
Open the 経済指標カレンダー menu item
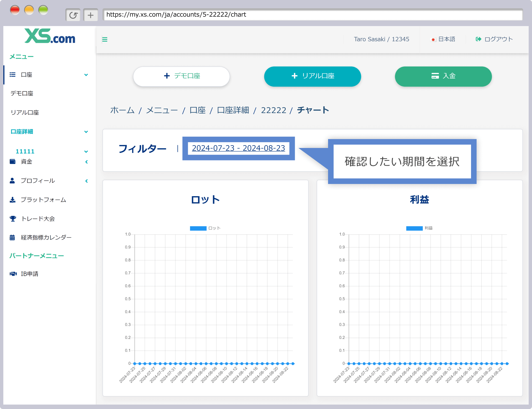(x=46, y=237)
